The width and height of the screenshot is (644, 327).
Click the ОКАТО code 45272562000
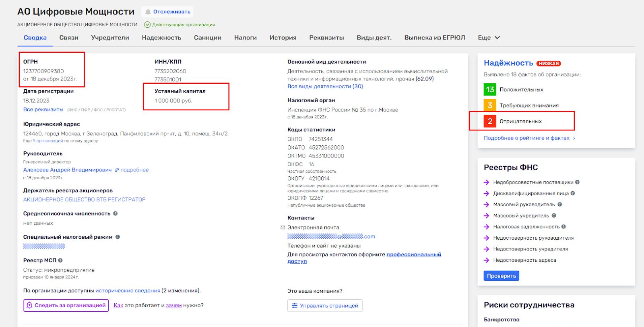[326, 147]
